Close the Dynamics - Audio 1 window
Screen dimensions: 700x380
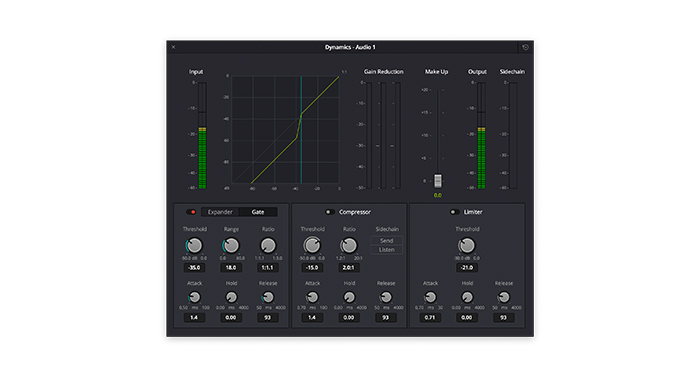[x=173, y=47]
